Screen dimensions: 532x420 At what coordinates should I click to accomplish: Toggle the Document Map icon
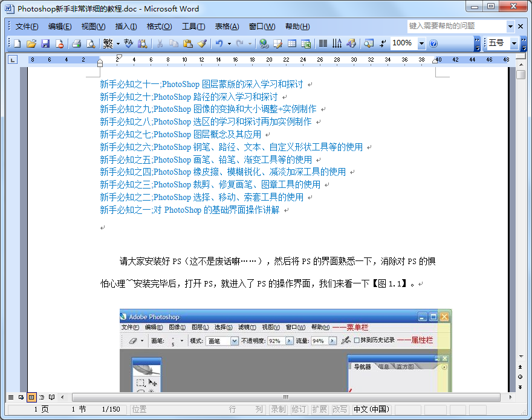(x=368, y=44)
